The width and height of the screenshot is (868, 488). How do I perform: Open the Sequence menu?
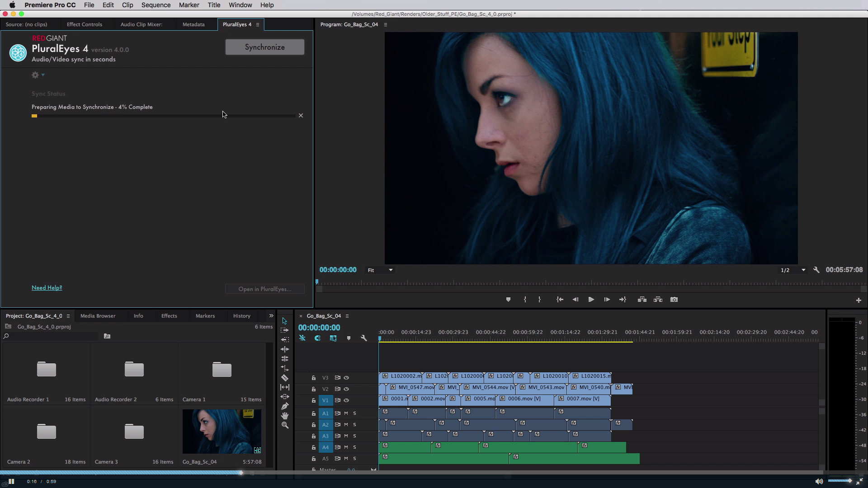pyautogui.click(x=156, y=5)
